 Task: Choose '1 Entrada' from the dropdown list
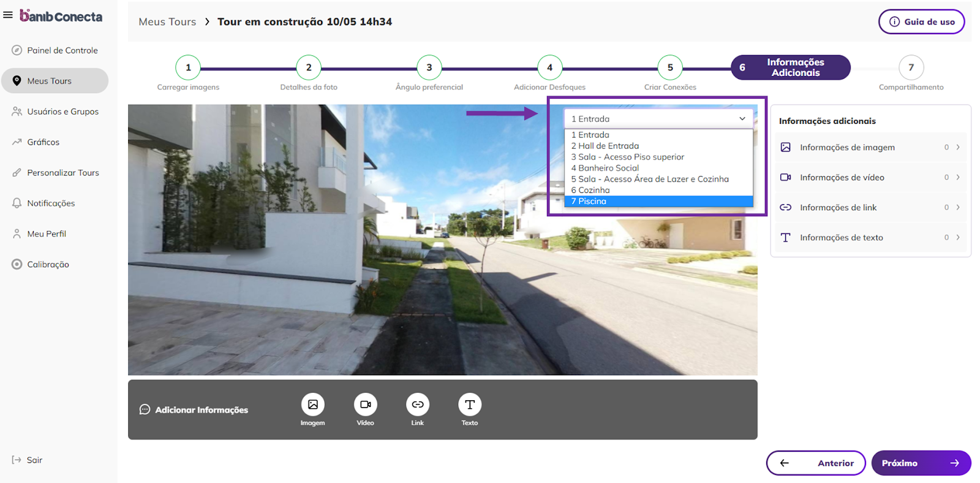658,135
